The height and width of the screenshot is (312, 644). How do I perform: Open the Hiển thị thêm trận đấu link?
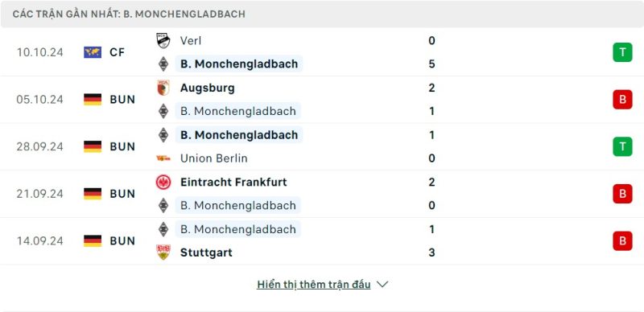point(313,285)
